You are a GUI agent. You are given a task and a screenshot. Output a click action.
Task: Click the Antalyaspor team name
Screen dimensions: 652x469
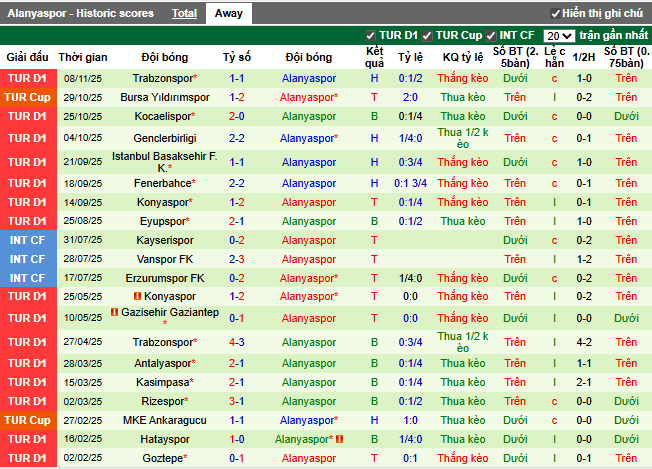click(x=165, y=363)
